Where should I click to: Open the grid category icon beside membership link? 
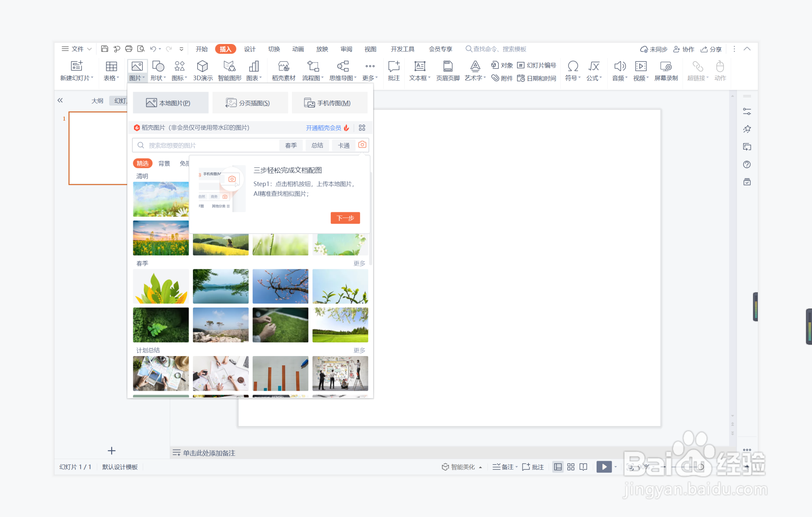pyautogui.click(x=362, y=128)
